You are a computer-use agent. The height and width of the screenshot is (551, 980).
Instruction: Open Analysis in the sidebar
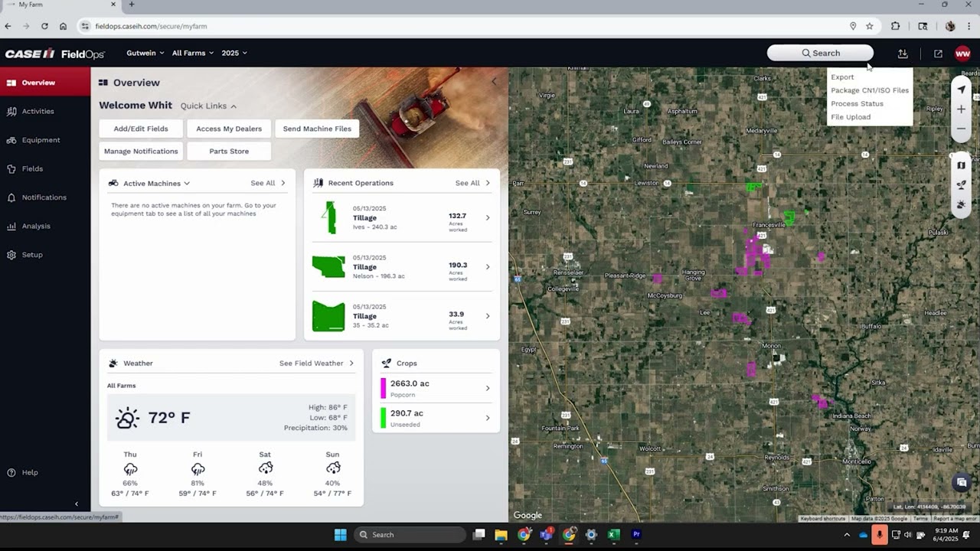pos(45,226)
